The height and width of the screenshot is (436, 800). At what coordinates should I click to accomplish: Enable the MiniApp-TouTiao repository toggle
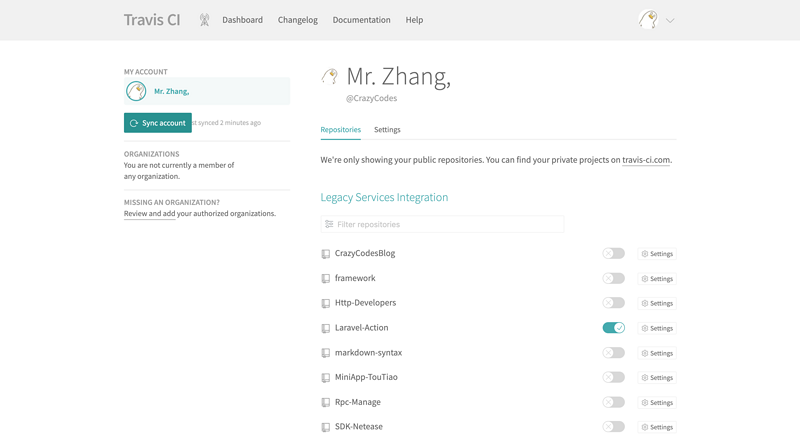(x=613, y=377)
